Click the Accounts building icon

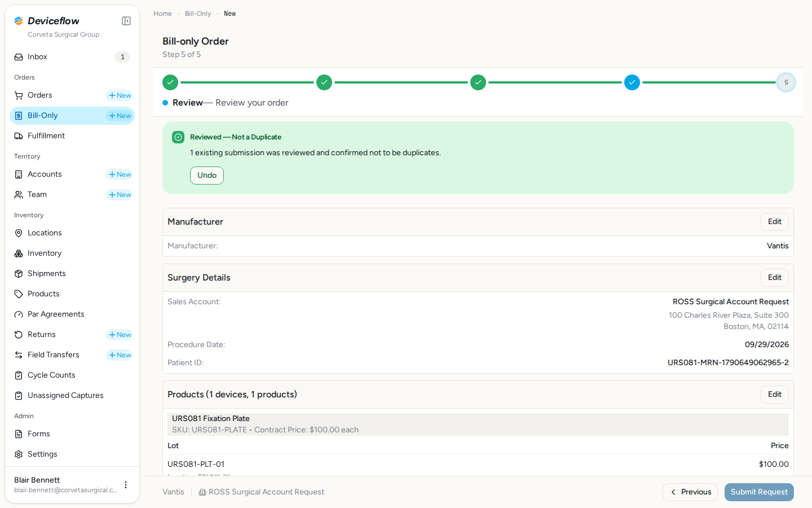(x=19, y=174)
